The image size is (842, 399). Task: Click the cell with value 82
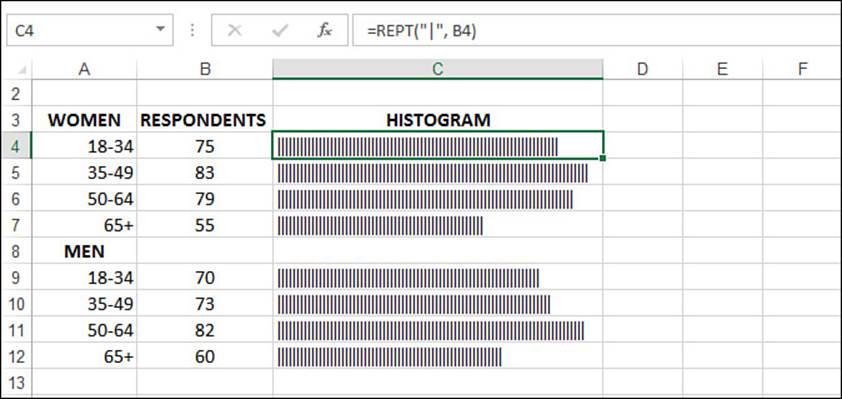click(205, 330)
